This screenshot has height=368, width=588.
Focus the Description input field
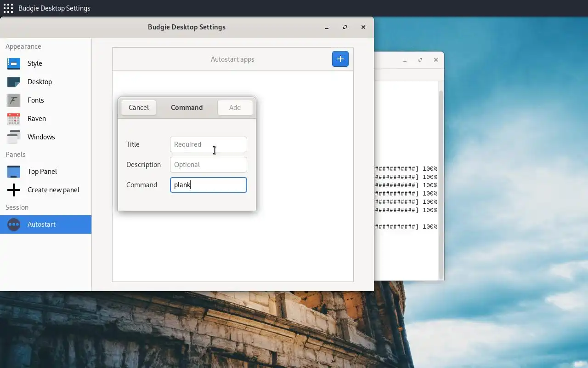(x=209, y=165)
